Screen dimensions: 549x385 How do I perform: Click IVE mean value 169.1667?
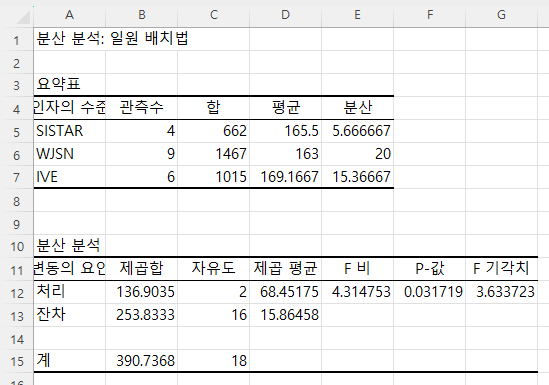coord(285,177)
